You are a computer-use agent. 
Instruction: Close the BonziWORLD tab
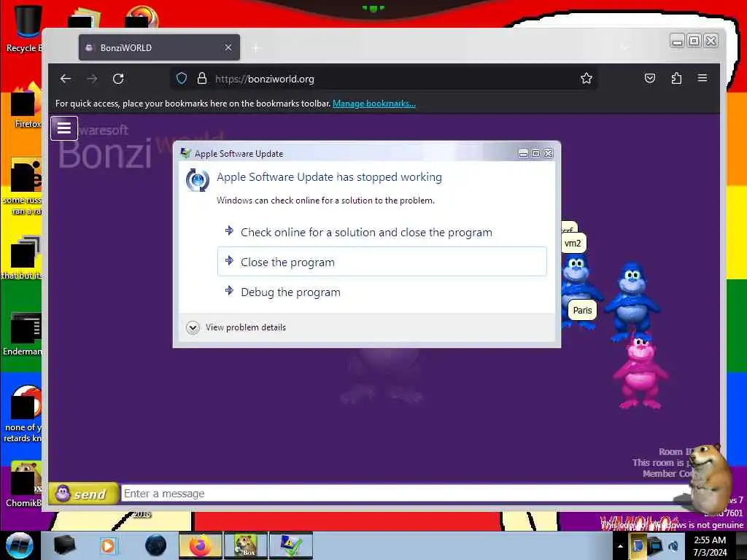(228, 47)
